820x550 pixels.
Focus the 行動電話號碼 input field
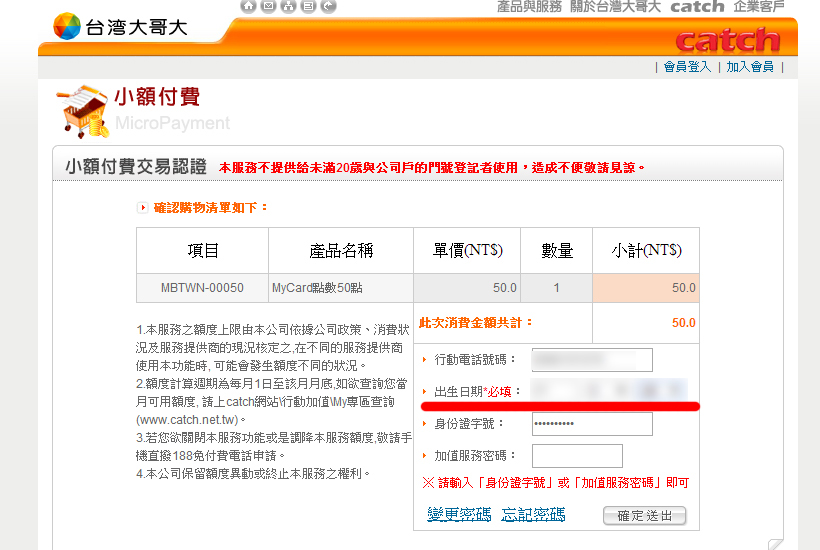[x=592, y=360]
